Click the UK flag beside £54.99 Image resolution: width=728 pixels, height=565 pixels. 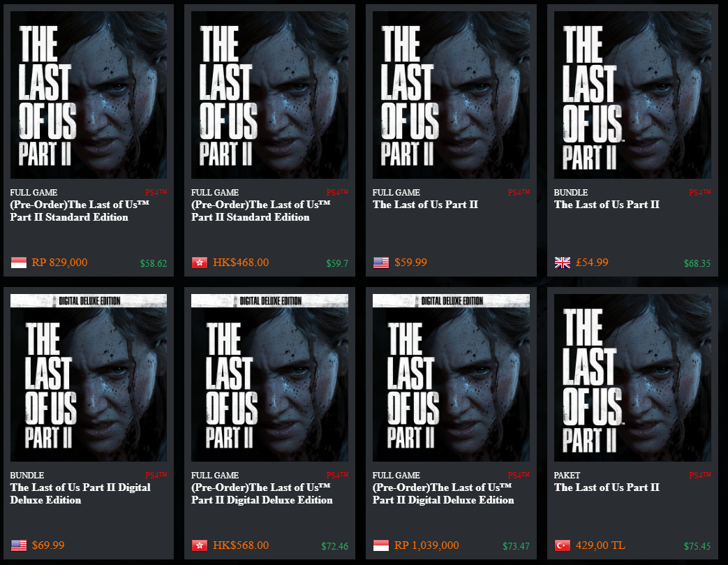pyautogui.click(x=563, y=263)
